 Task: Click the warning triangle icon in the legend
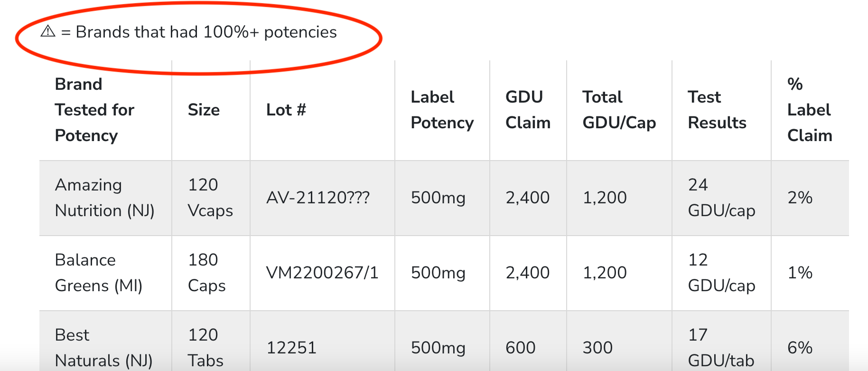click(48, 31)
